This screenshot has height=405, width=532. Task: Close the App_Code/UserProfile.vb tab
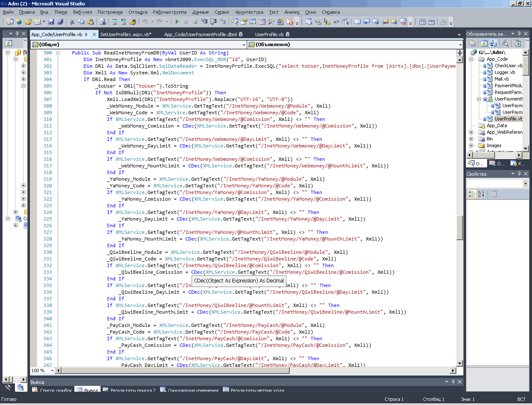click(x=94, y=34)
